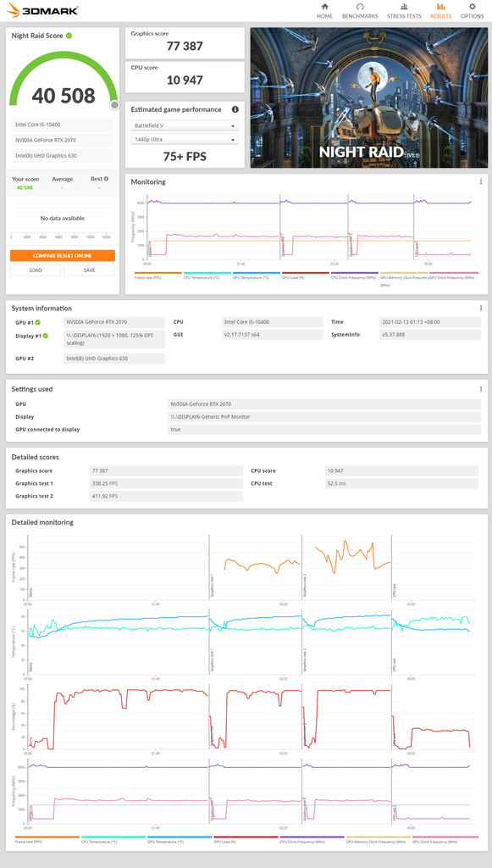Click the Graphics test 1 value 338.25 FPS
The height and width of the screenshot is (868, 492).
(166, 483)
